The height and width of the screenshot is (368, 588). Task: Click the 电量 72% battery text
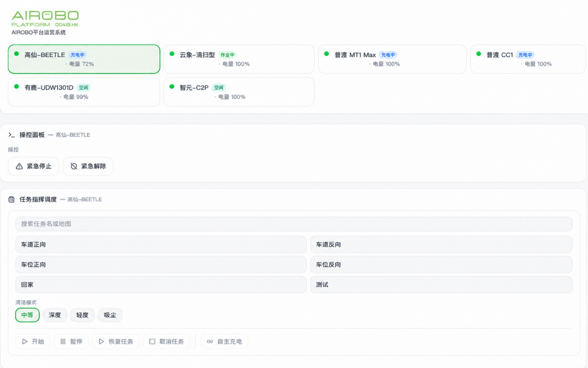(x=81, y=64)
